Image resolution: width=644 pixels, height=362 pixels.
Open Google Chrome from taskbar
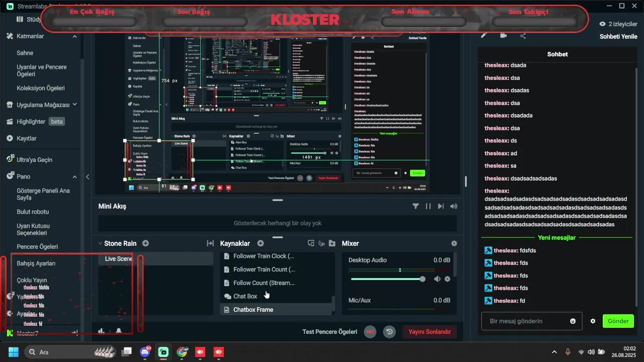182,352
